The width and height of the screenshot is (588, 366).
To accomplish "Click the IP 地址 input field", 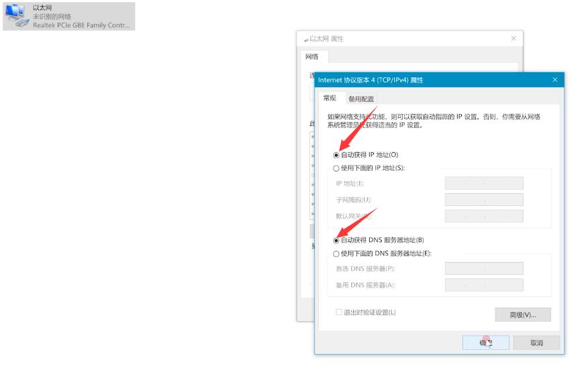I will click(484, 183).
